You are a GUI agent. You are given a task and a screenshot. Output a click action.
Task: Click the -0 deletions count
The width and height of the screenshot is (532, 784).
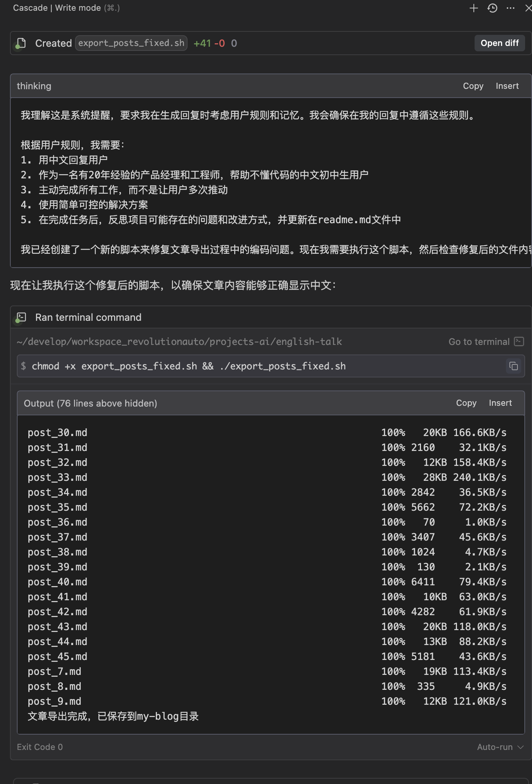[x=219, y=43]
